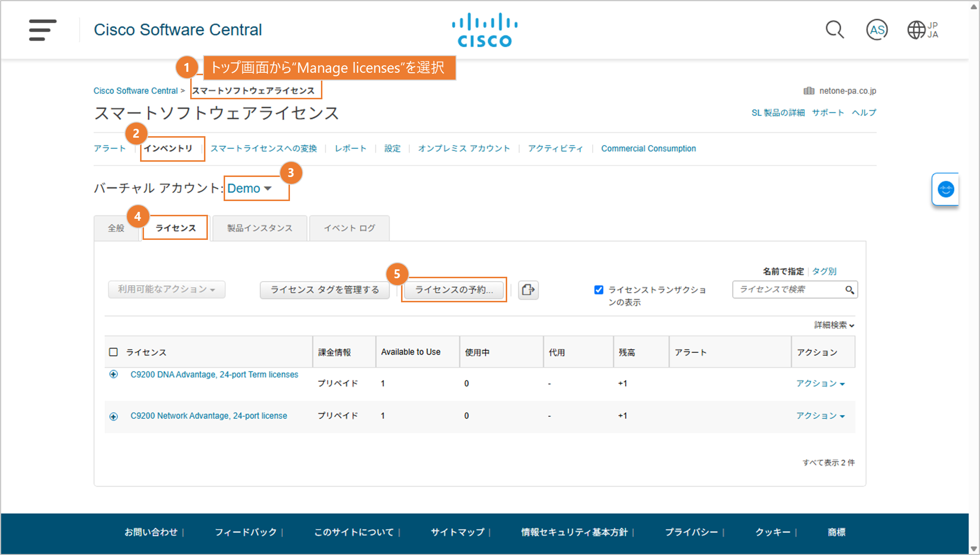Open the 利用可能なアクション dropdown
The height and width of the screenshot is (555, 980).
(x=167, y=290)
